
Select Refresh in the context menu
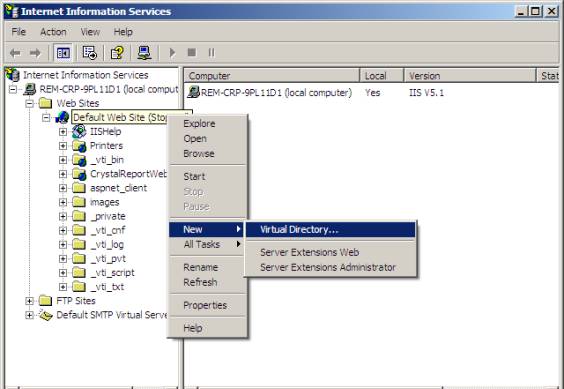(208, 282)
